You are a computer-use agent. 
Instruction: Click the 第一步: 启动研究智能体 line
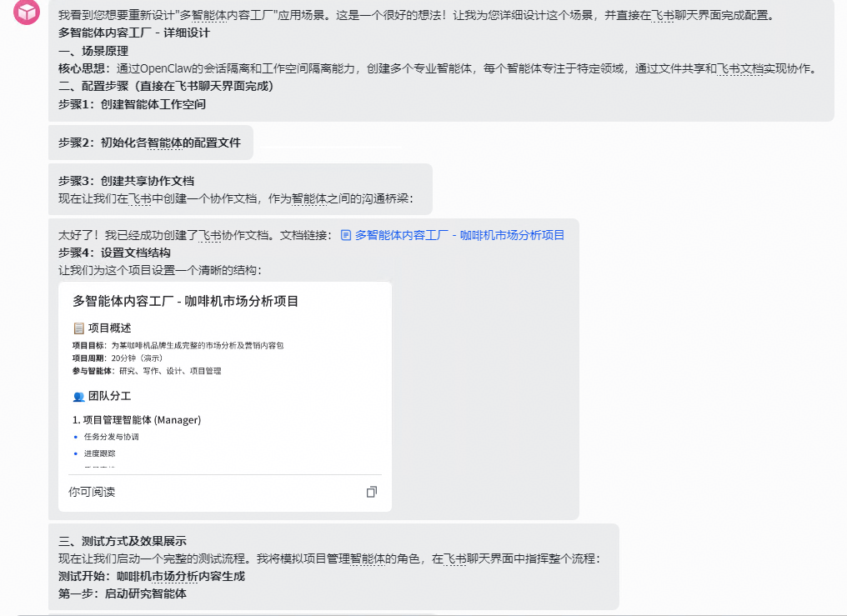tap(123, 593)
